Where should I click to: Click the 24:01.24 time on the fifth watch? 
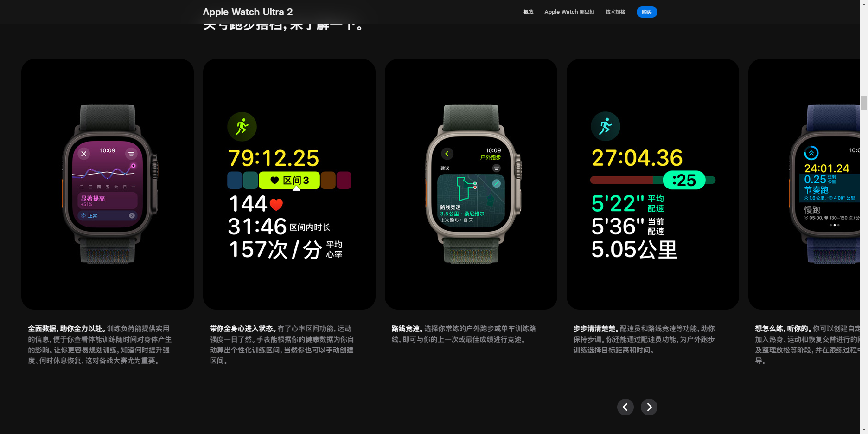tap(827, 168)
